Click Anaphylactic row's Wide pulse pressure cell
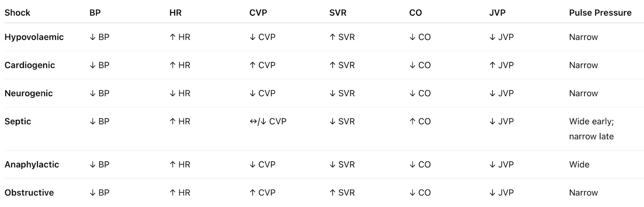 579,164
